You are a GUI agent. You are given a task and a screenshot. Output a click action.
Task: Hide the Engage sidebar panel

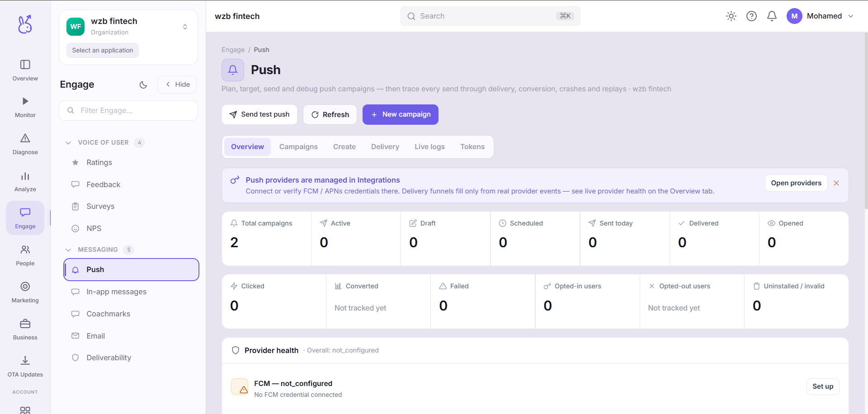[177, 85]
